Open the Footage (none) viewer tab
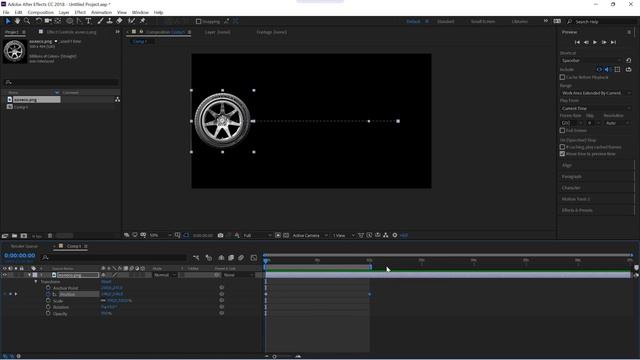640x360 pixels. coord(271,32)
